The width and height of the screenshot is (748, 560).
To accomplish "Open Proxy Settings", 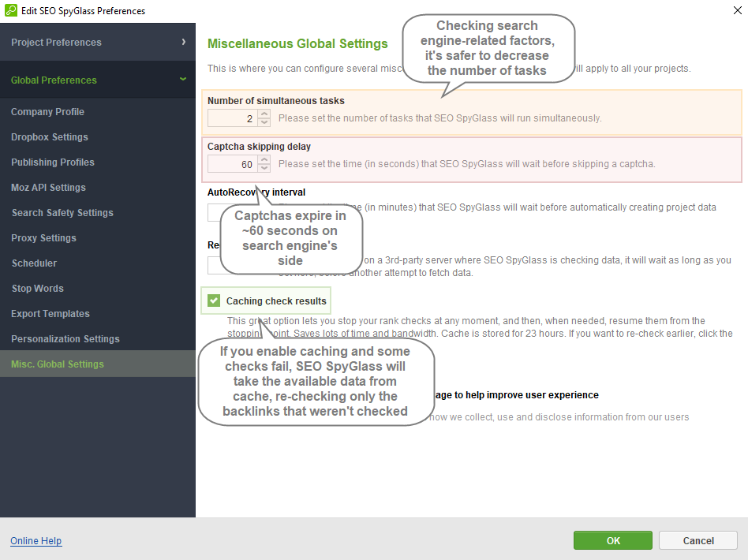I will pos(43,238).
